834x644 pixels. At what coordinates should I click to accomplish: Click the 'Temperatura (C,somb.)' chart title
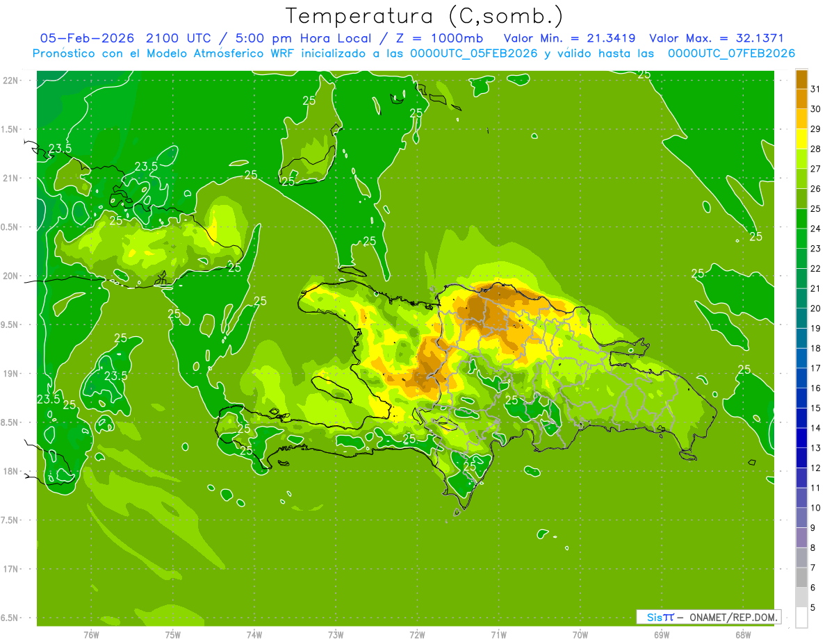(x=423, y=17)
